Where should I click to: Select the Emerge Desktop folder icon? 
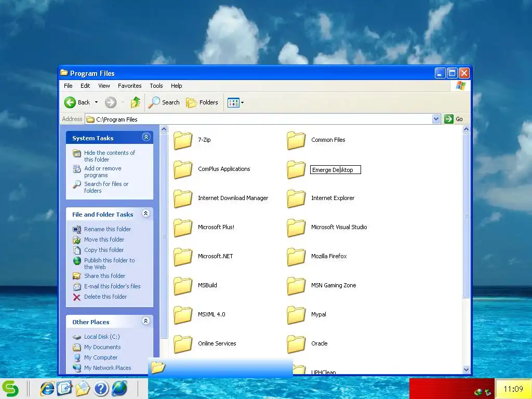coord(296,170)
